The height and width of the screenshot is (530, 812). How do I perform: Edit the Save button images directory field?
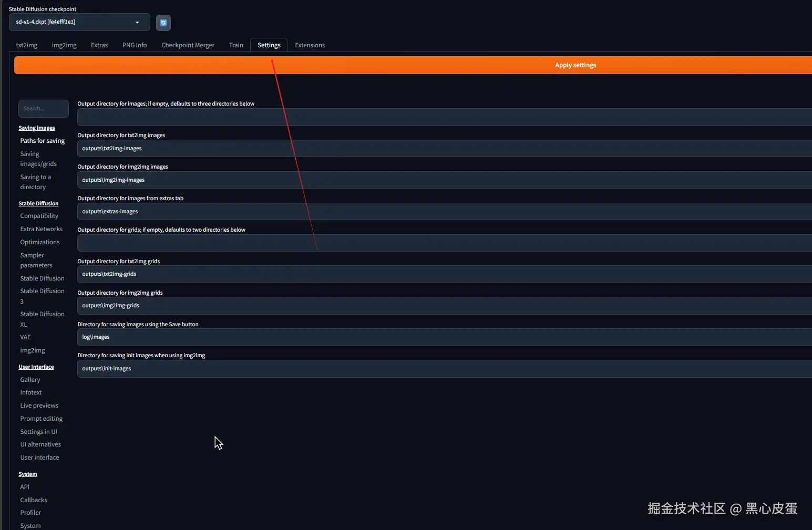(445, 337)
